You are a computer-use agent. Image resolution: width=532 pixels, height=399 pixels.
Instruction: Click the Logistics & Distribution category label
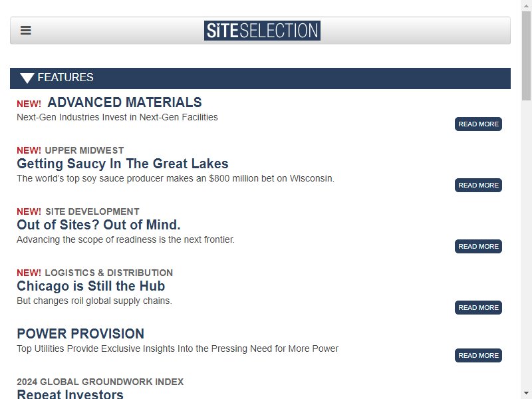(109, 273)
